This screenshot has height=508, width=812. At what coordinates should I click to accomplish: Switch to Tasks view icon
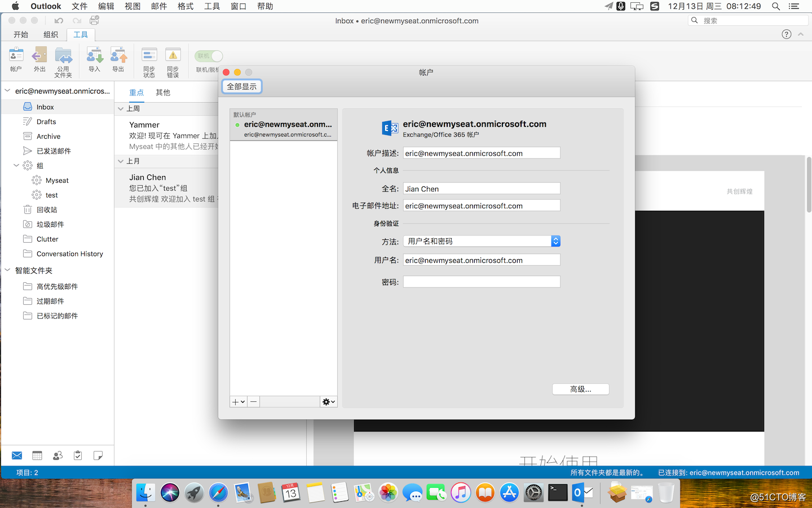[78, 456]
